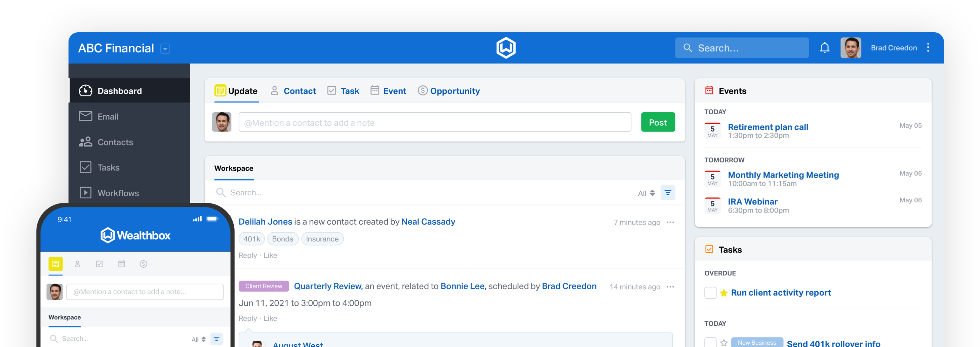Viewport: 980px width, 347px height.
Task: Open Contacts in the sidebar
Action: pos(129,142)
